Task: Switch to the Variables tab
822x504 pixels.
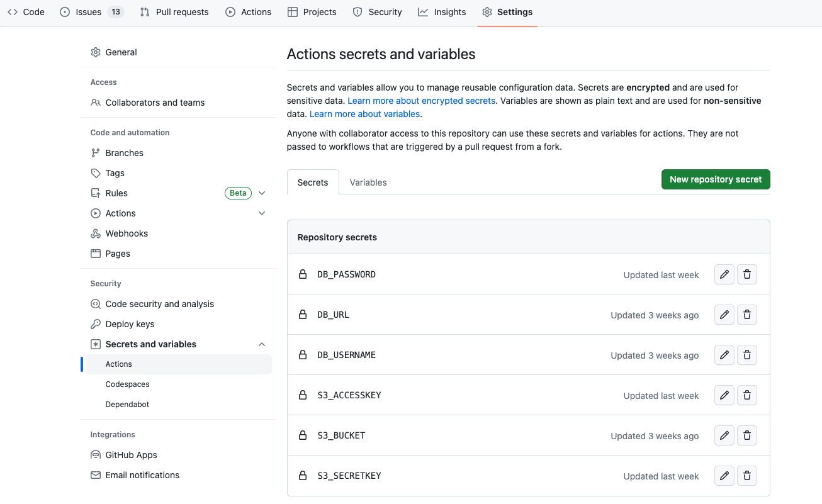Action: [x=368, y=182]
